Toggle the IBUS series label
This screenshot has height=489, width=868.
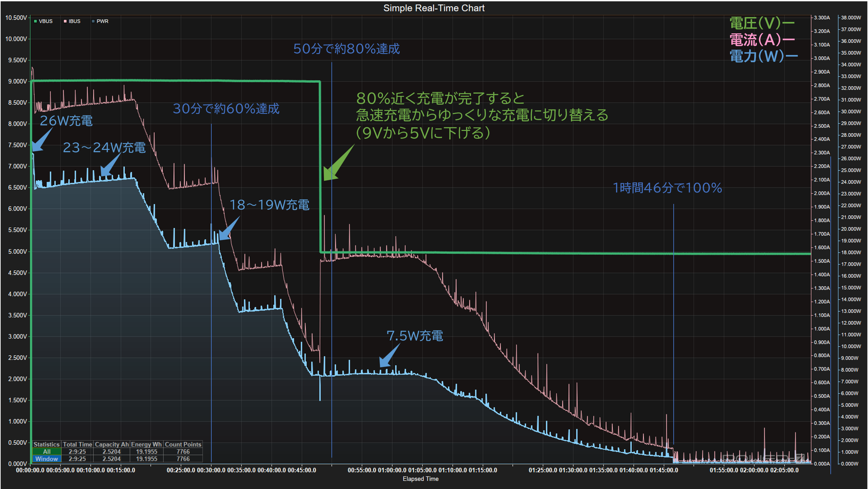click(75, 21)
